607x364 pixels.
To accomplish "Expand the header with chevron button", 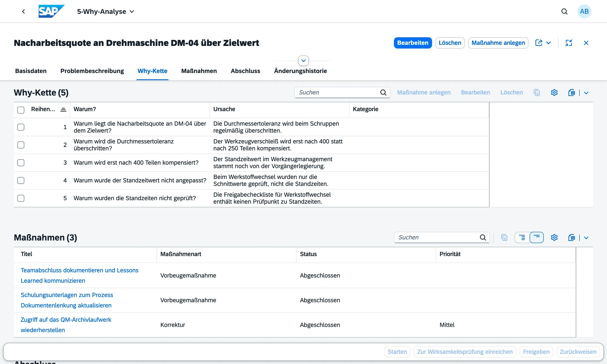I will pyautogui.click(x=303, y=61).
